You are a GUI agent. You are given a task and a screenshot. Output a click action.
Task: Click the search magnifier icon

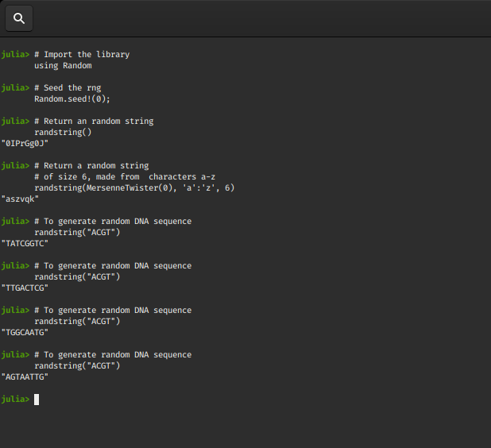click(x=19, y=18)
